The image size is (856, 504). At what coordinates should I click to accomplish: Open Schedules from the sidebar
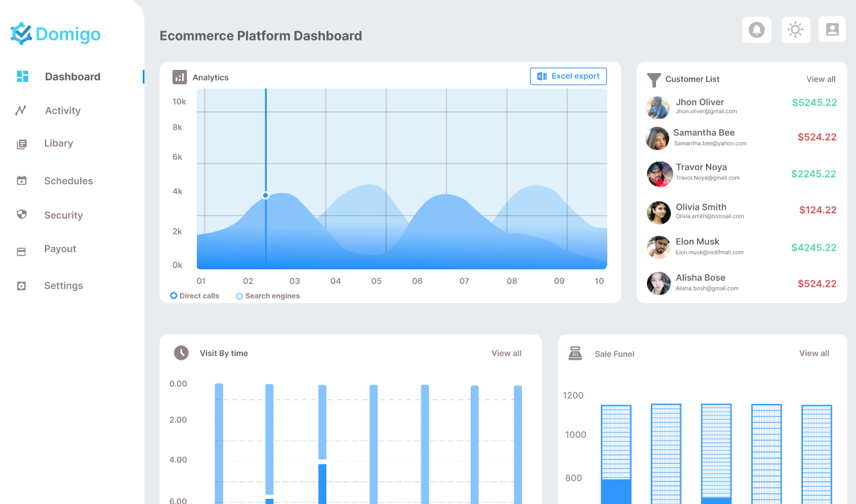(69, 181)
